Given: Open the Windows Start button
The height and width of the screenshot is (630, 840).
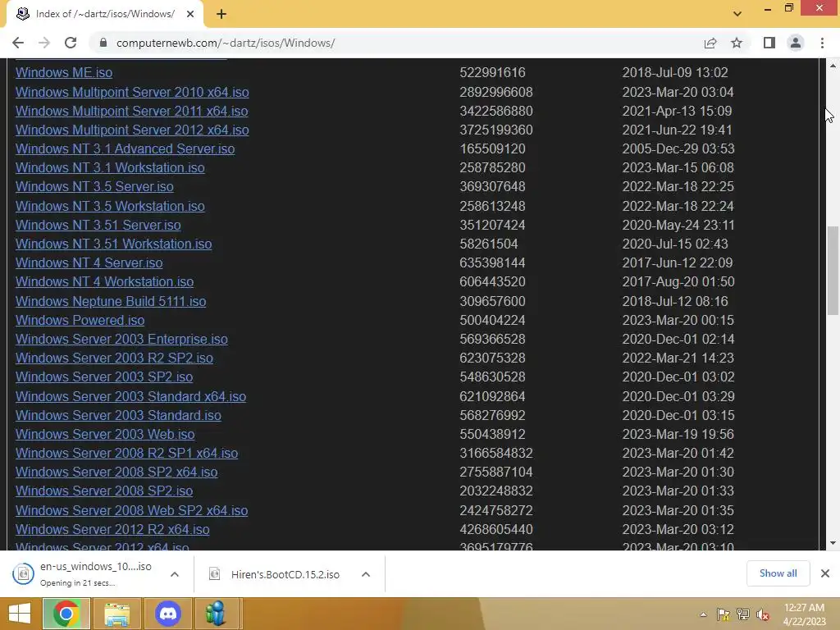Looking at the screenshot, I should pyautogui.click(x=20, y=614).
